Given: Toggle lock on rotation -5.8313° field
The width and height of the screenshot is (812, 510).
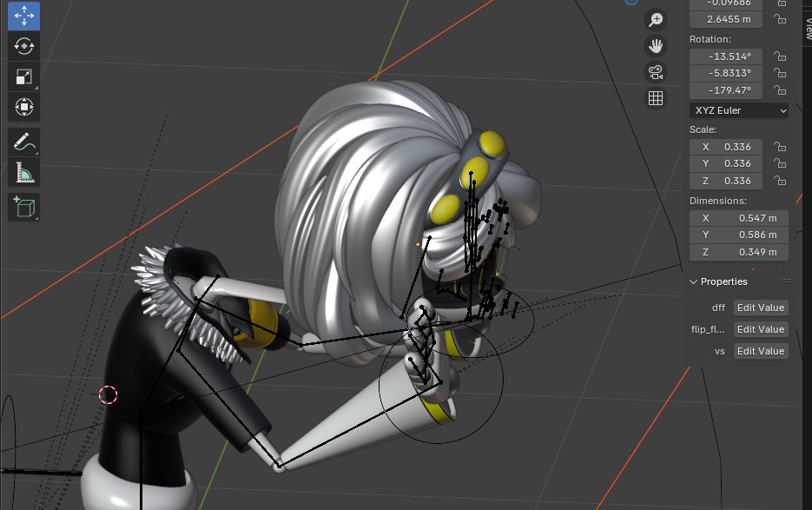Looking at the screenshot, I should point(779,73).
